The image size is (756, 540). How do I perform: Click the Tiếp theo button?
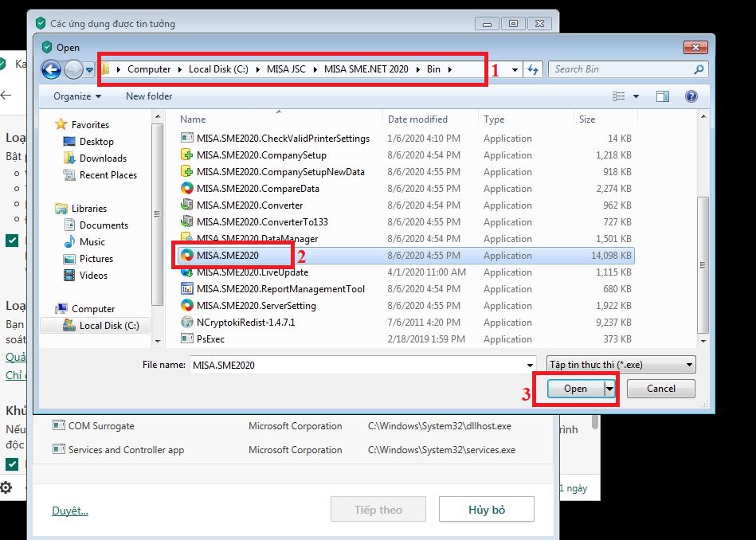(378, 510)
